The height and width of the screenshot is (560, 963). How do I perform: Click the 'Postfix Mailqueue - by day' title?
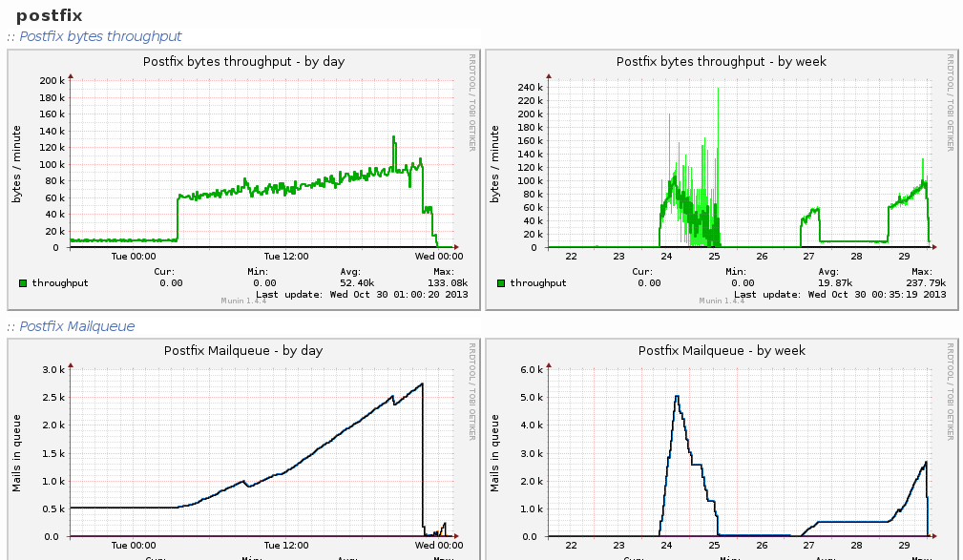point(243,350)
